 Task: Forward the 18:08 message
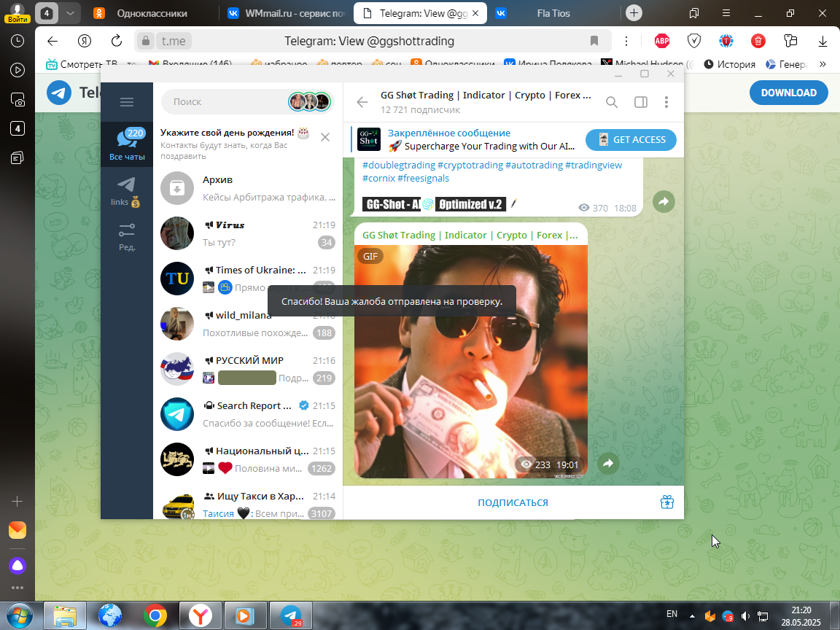point(664,201)
